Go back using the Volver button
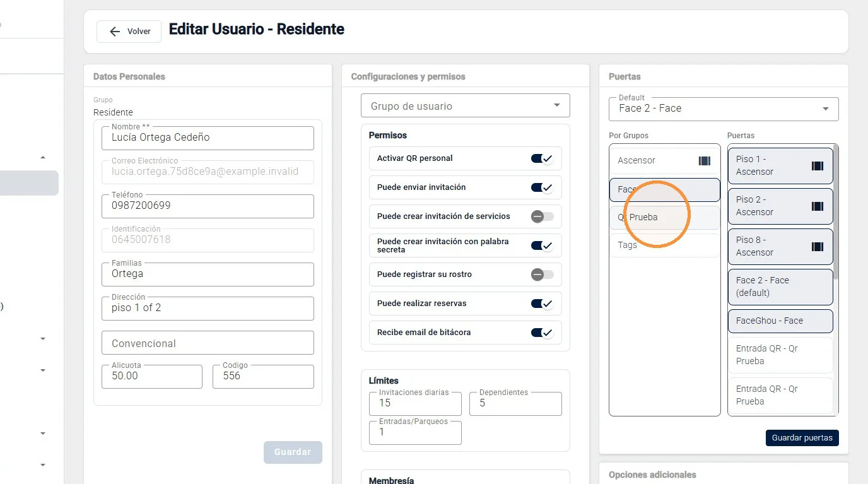 [129, 32]
